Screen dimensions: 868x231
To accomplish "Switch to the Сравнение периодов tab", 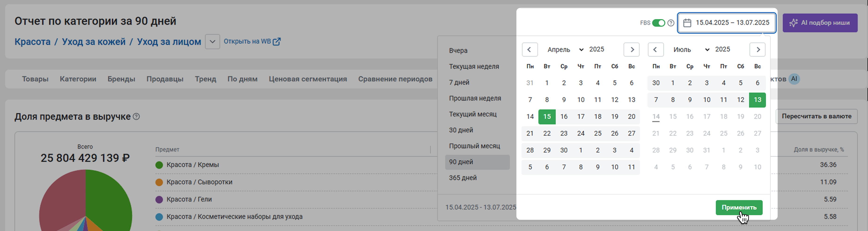I will tap(395, 79).
